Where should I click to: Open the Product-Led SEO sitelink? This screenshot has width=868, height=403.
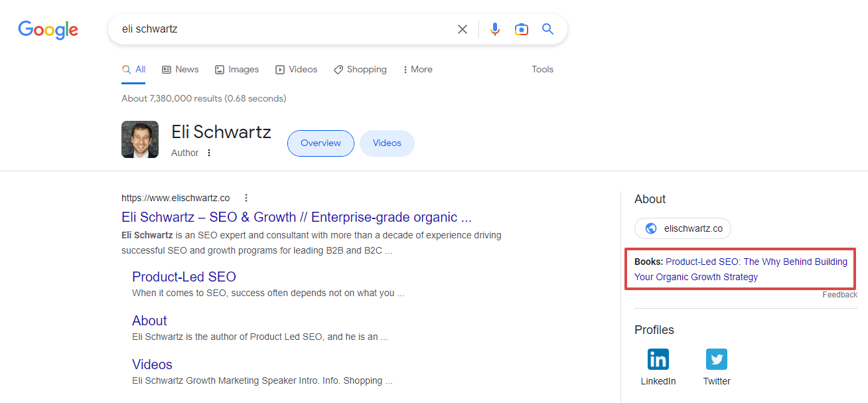184,277
